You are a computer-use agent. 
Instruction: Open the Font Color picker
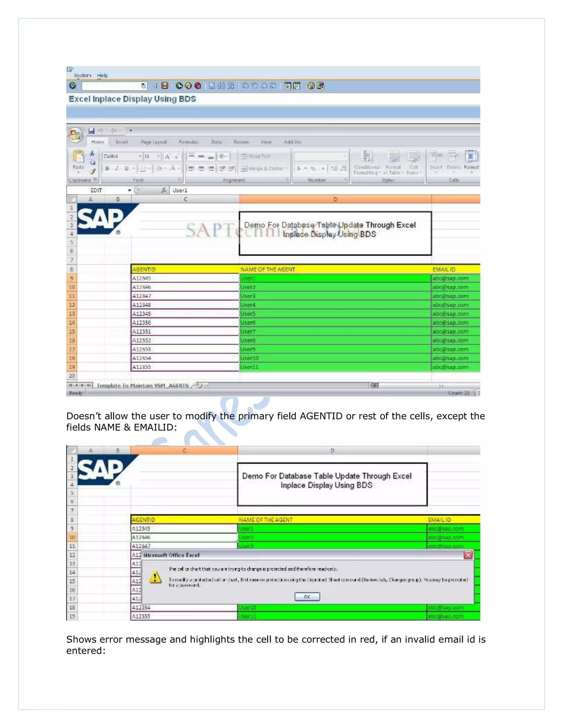click(x=173, y=168)
